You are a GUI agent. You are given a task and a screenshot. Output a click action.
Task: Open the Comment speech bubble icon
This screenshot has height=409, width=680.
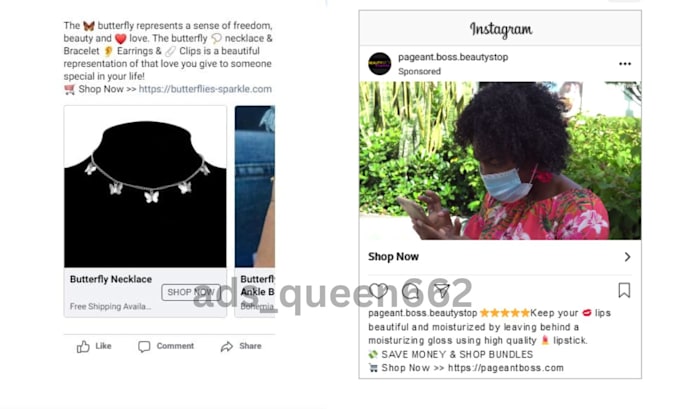144,347
